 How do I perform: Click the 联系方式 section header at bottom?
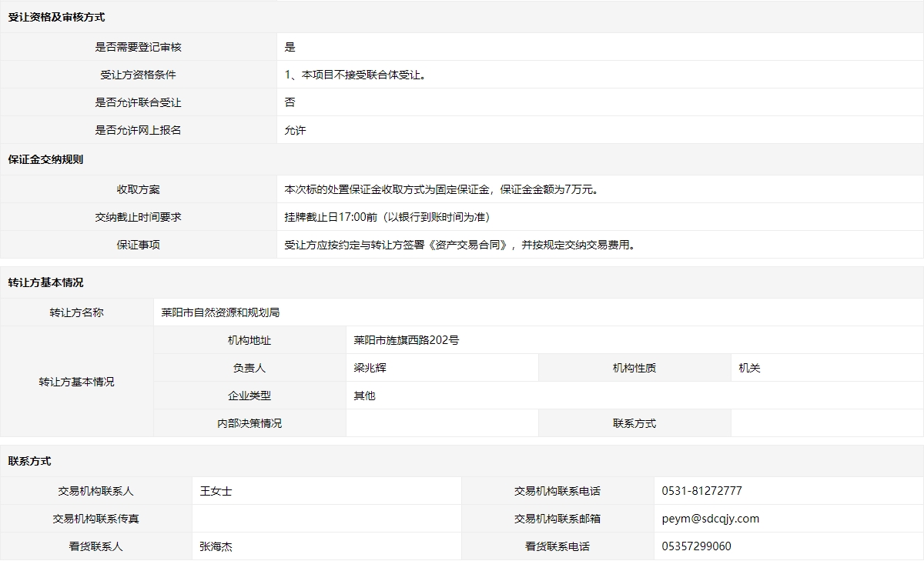[29, 462]
